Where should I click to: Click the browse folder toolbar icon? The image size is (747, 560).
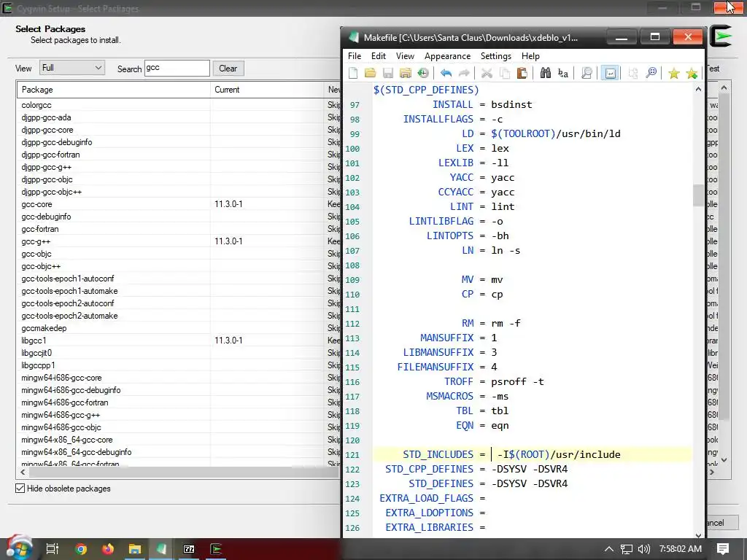coord(406,73)
